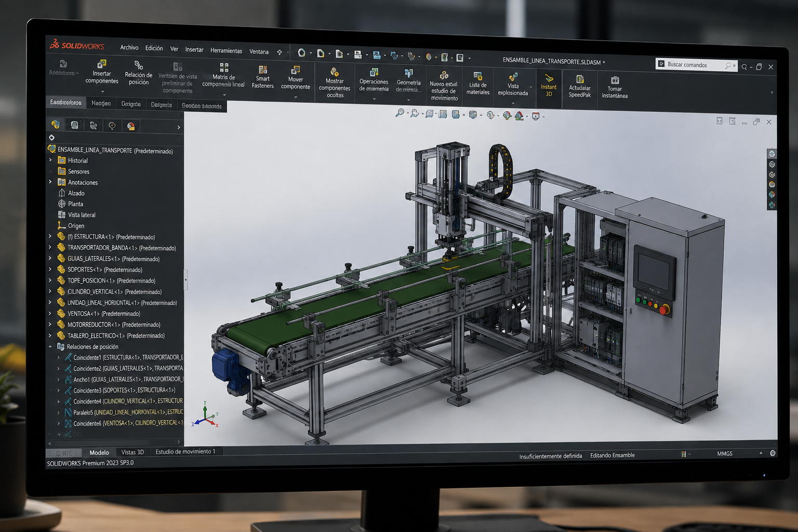The image size is (798, 532).
Task: Open the DimXpertManager tab icon
Action: coord(112,126)
